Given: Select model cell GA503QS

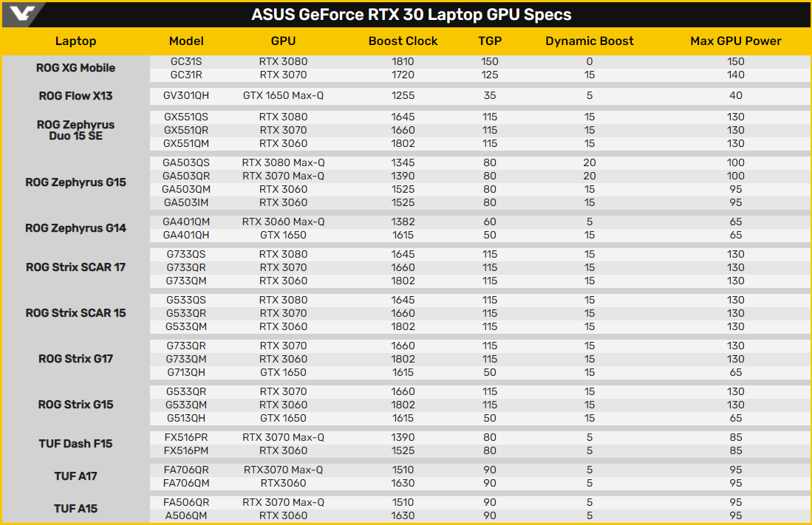Looking at the screenshot, I should [x=186, y=162].
